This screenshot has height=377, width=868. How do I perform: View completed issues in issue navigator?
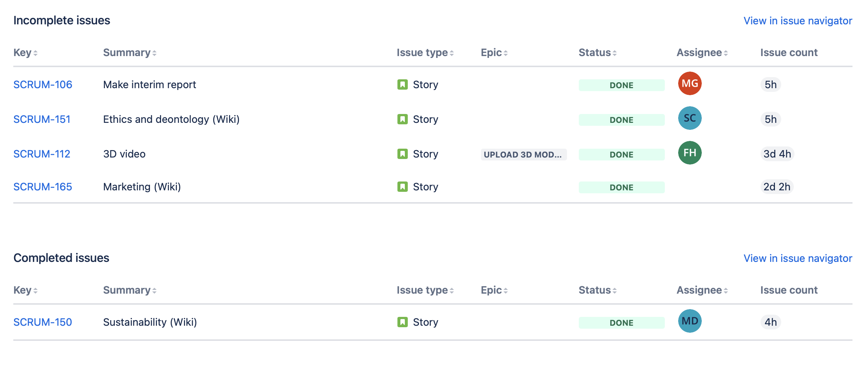click(x=797, y=258)
